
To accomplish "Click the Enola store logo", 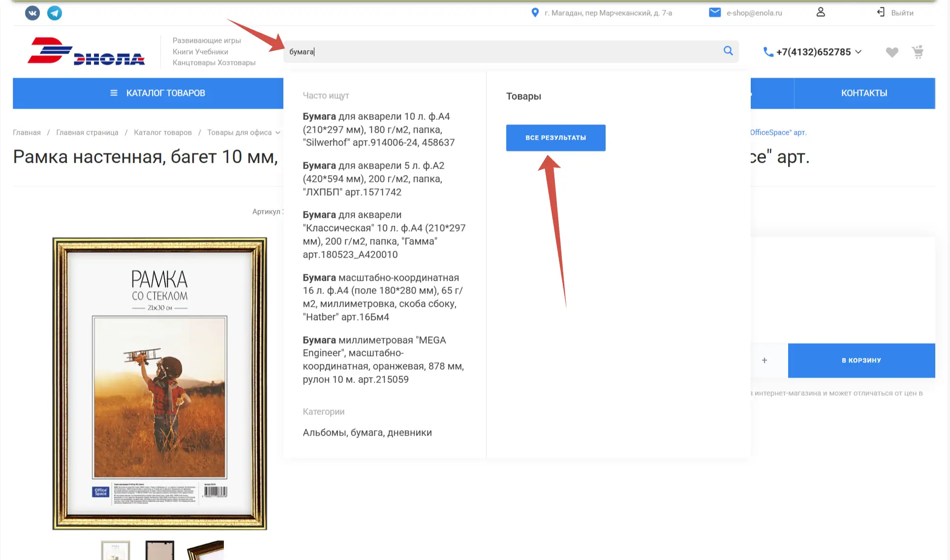I will point(86,51).
